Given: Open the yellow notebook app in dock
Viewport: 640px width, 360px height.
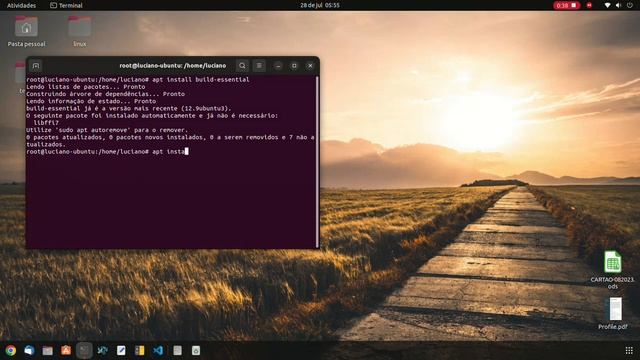Looking at the screenshot, I should click(140, 350).
